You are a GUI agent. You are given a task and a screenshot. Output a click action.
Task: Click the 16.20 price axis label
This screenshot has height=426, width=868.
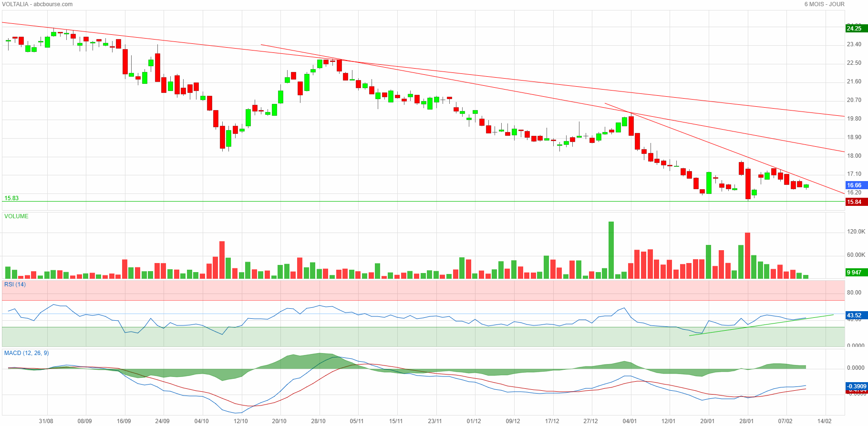(854, 193)
